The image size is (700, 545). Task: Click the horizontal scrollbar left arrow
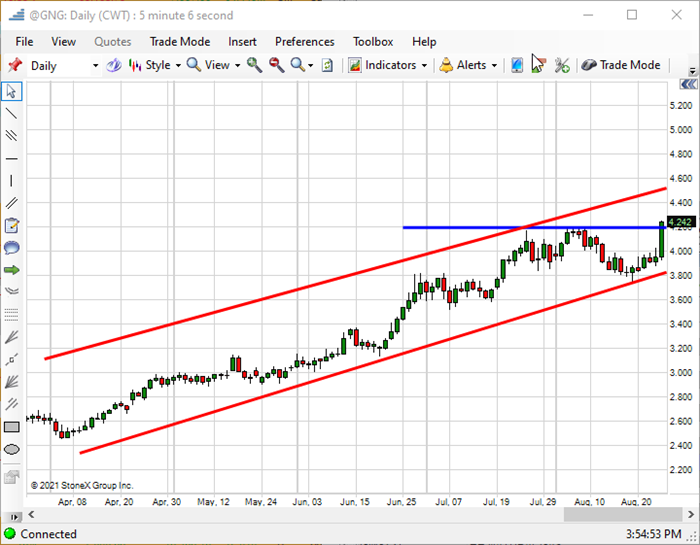(x=31, y=514)
